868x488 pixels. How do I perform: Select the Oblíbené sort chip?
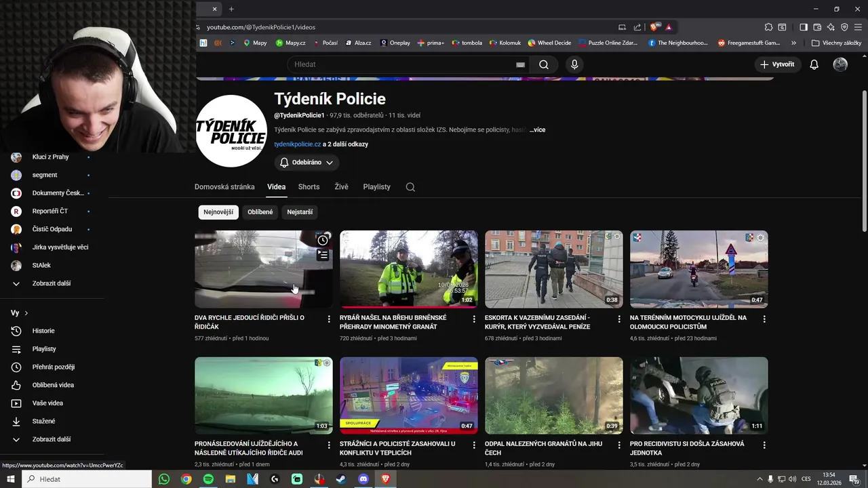[260, 212]
